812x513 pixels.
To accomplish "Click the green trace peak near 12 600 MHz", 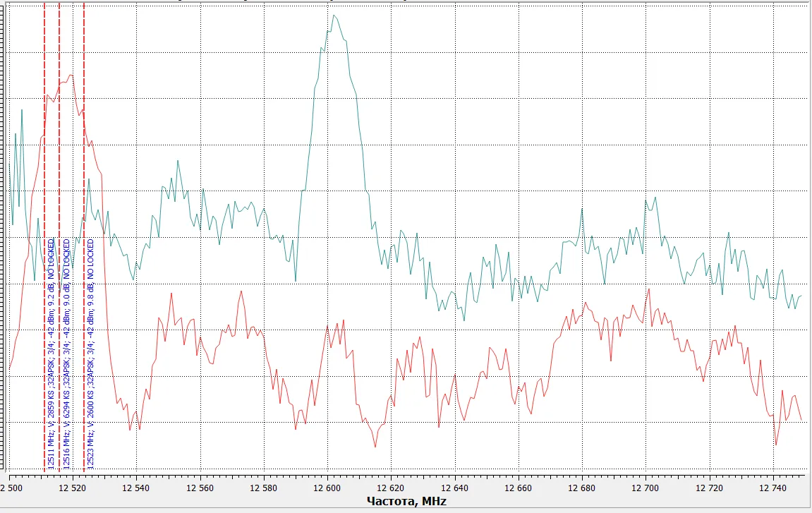I will point(334,16).
